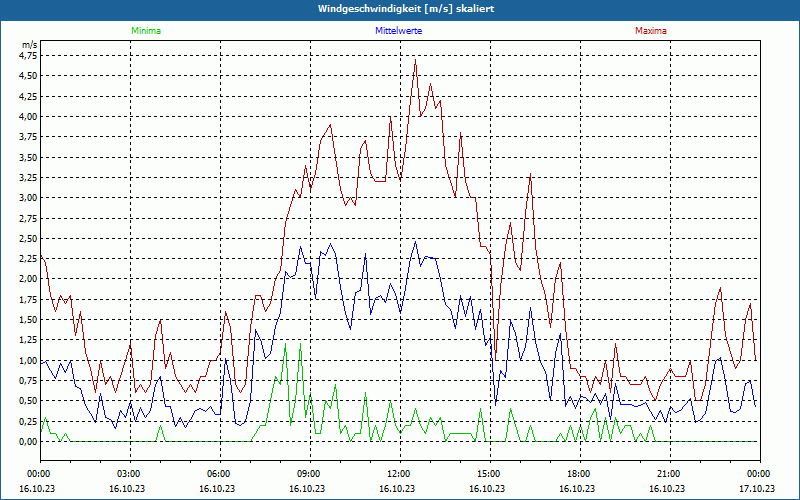Click the 4,00 y-axis value

28,116
